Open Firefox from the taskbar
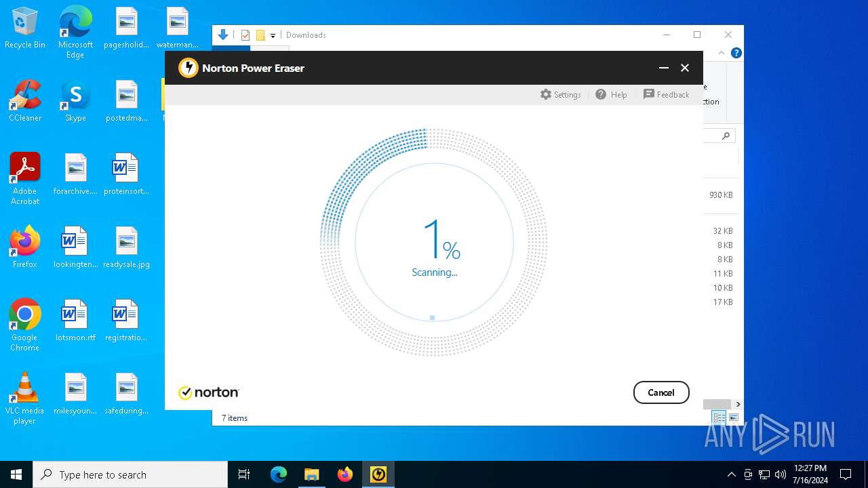The height and width of the screenshot is (488, 868). [x=344, y=474]
